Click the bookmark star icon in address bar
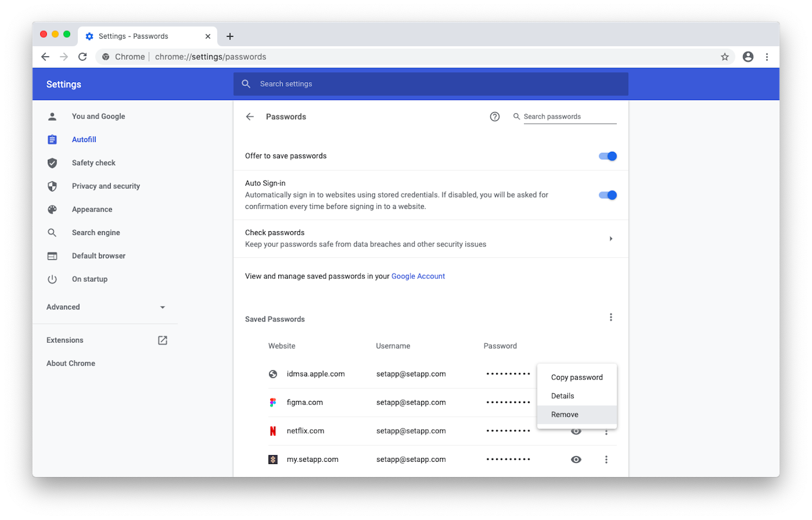Viewport: 812px width, 520px height. (x=724, y=57)
